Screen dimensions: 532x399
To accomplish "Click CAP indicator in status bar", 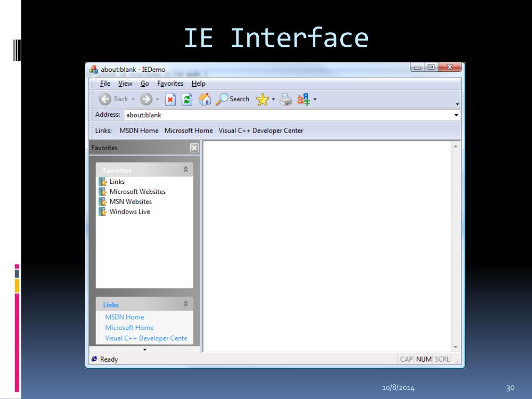I will pos(406,360).
